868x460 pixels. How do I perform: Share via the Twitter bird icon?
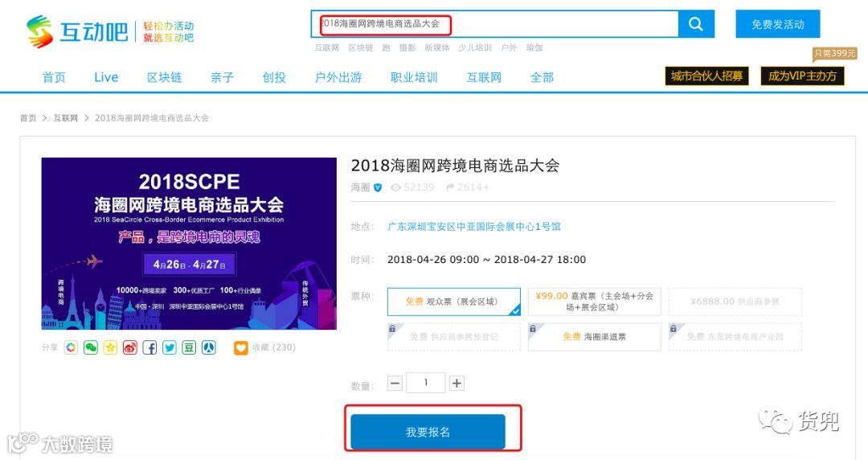170,347
